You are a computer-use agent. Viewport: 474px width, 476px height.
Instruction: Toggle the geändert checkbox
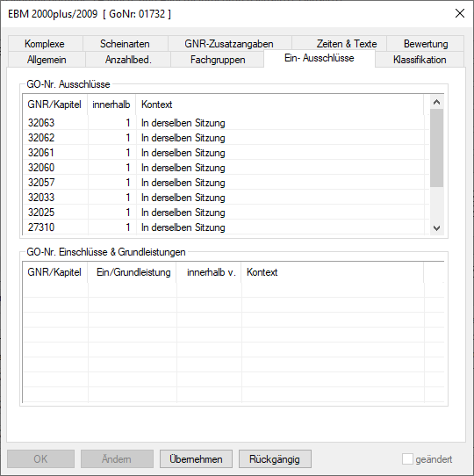[x=407, y=459]
